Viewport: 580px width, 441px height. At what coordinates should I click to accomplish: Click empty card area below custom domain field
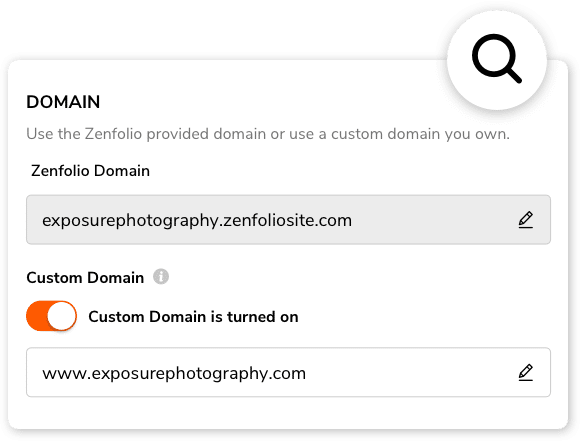pyautogui.click(x=288, y=413)
